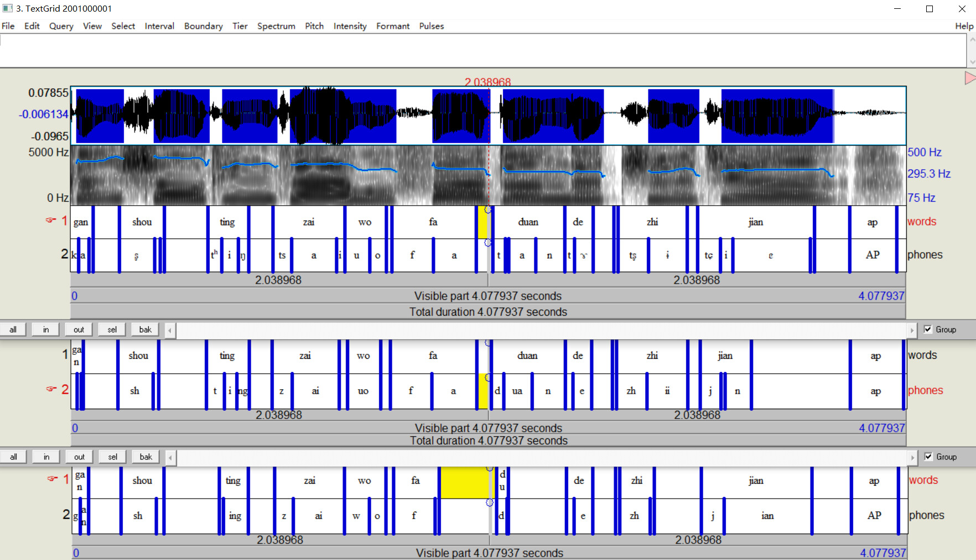Open the Edit menu
The image size is (976, 560).
tap(32, 26)
